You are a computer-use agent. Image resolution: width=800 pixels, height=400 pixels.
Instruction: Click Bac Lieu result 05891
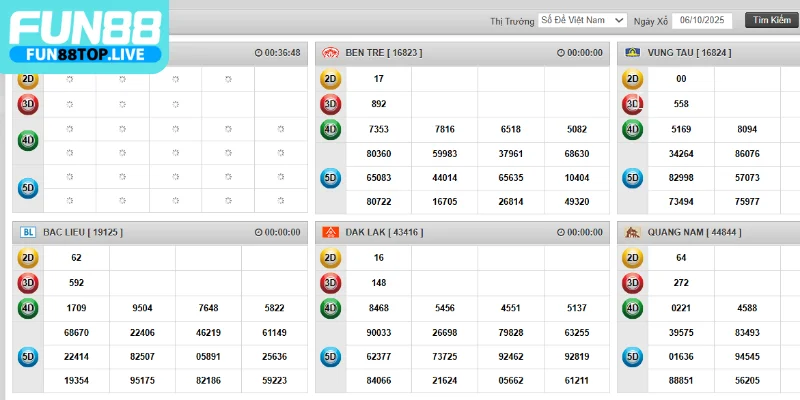coord(208,357)
